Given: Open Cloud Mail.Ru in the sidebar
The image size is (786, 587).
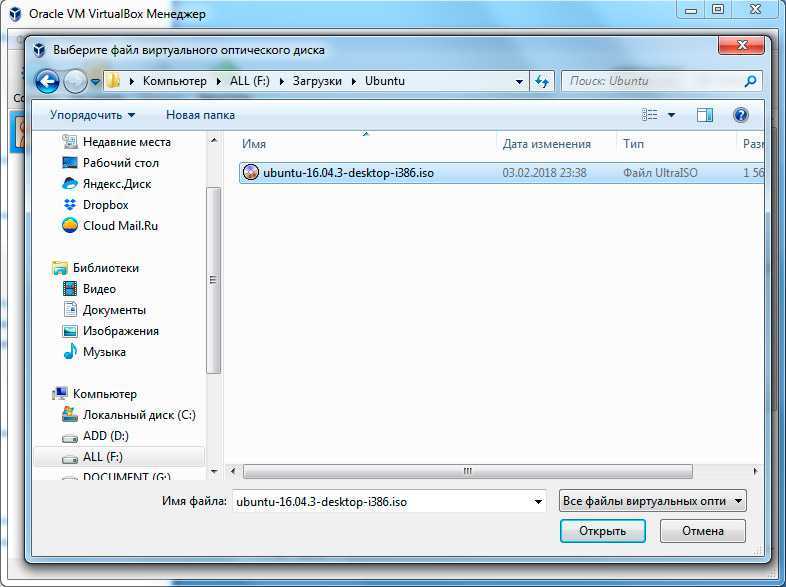Looking at the screenshot, I should [x=120, y=226].
